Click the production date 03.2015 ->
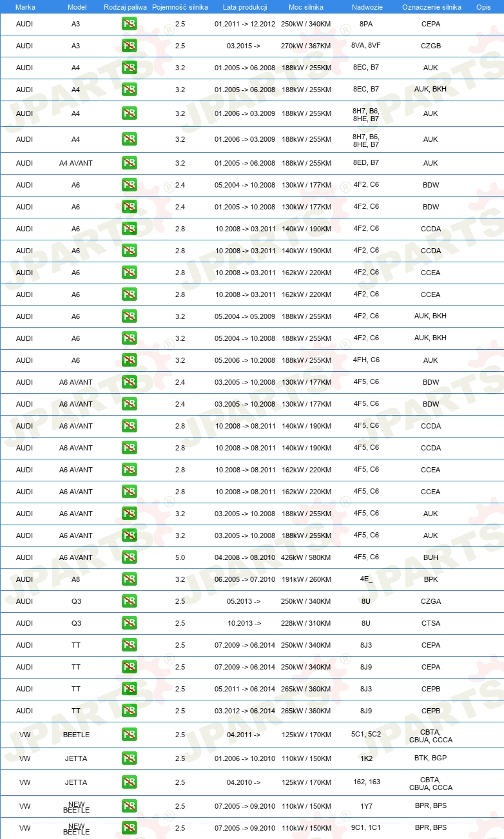Image resolution: width=504 pixels, height=839 pixels. [244, 46]
